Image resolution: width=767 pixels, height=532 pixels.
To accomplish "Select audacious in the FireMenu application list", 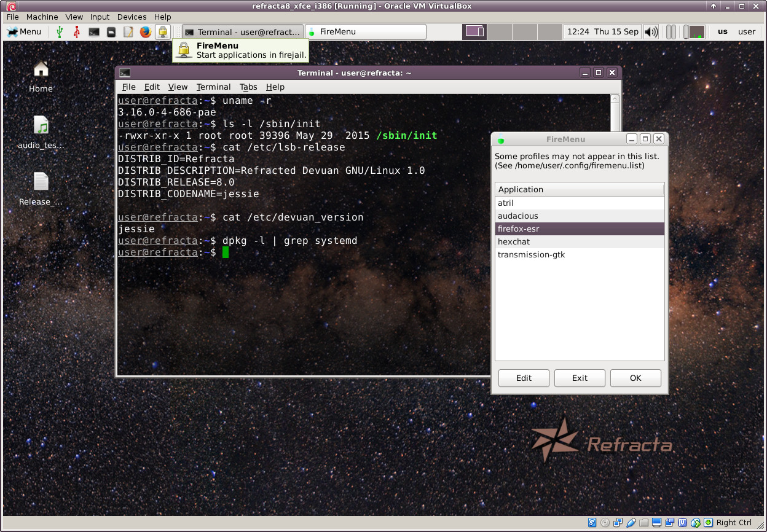I will pyautogui.click(x=580, y=216).
